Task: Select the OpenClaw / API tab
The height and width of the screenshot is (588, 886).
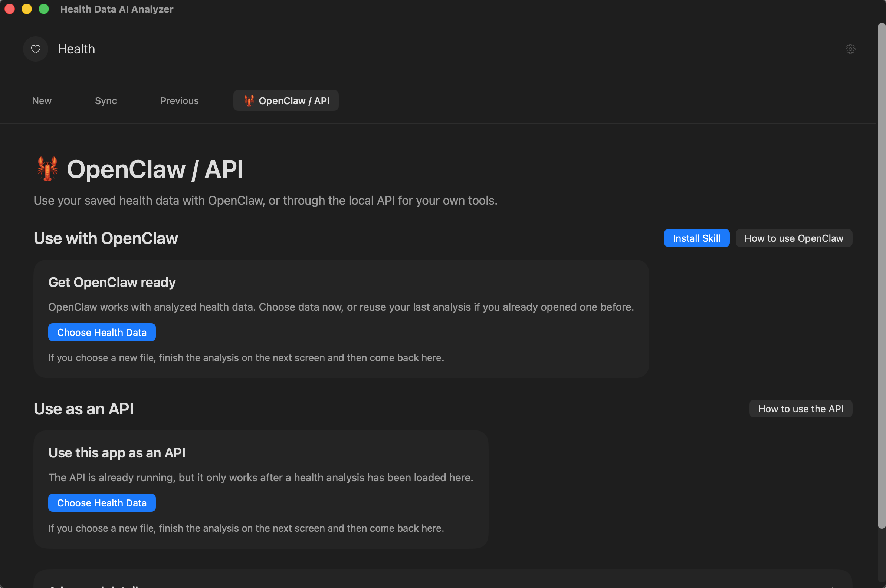Action: pos(286,100)
